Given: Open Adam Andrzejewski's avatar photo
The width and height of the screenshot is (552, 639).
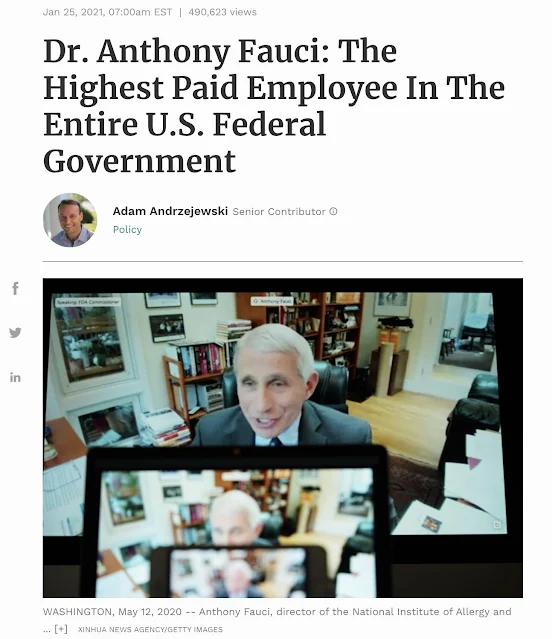Looking at the screenshot, I should (70, 220).
